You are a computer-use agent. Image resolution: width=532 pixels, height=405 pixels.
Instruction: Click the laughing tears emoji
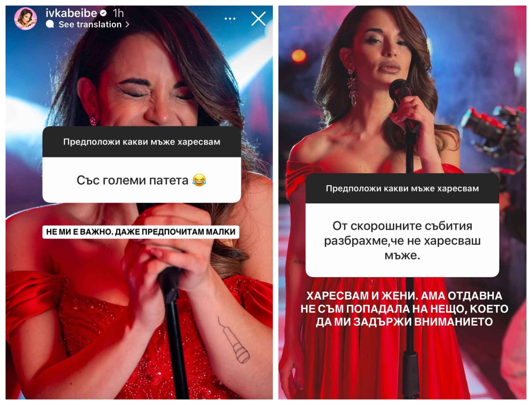pos(199,180)
